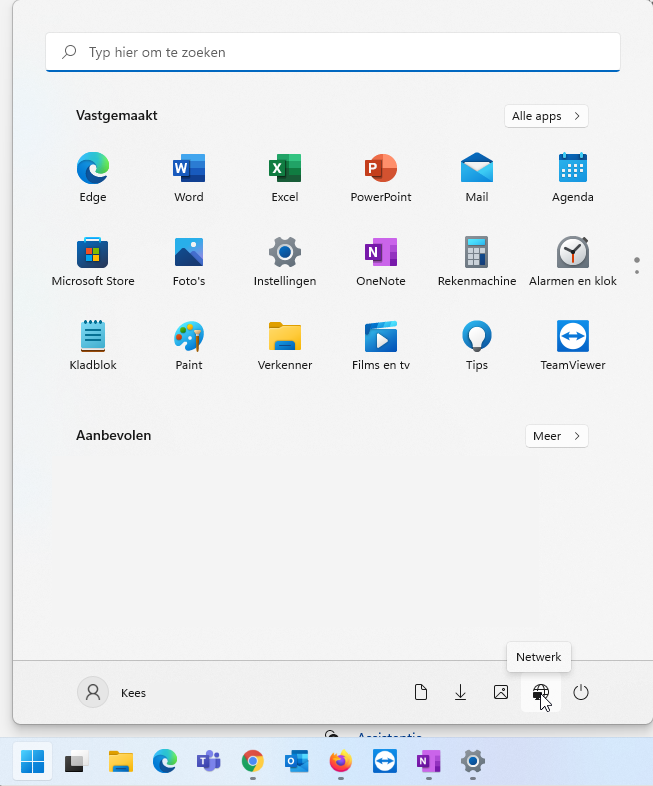Open the Paint app
Screen dimensions: 653x786
pyautogui.click(x=189, y=346)
